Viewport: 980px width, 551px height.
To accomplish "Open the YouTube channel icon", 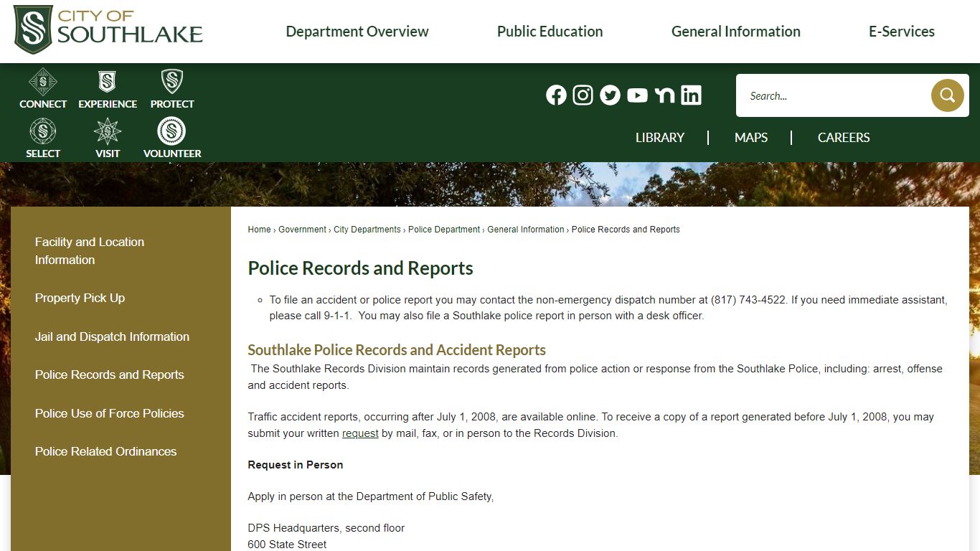I will (637, 95).
